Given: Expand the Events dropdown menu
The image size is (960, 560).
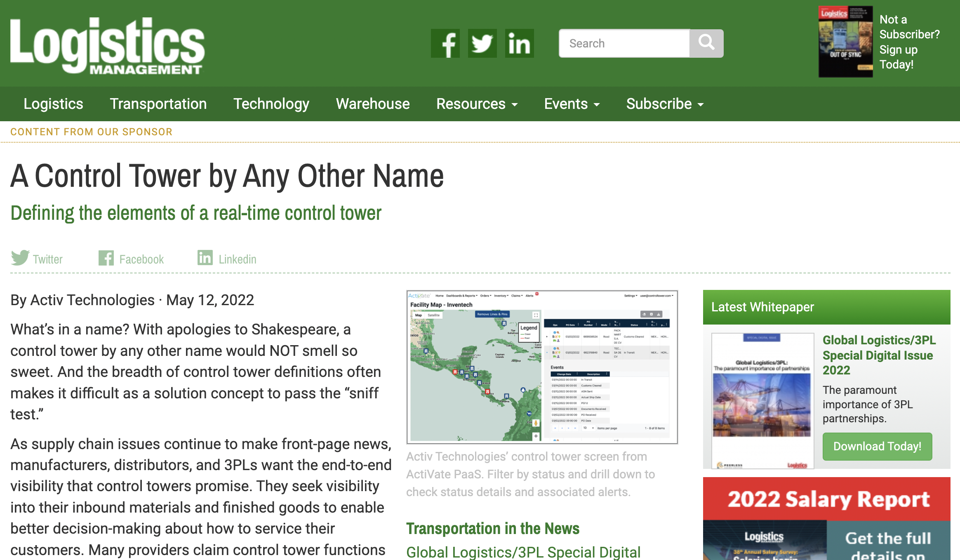Looking at the screenshot, I should [x=570, y=104].
